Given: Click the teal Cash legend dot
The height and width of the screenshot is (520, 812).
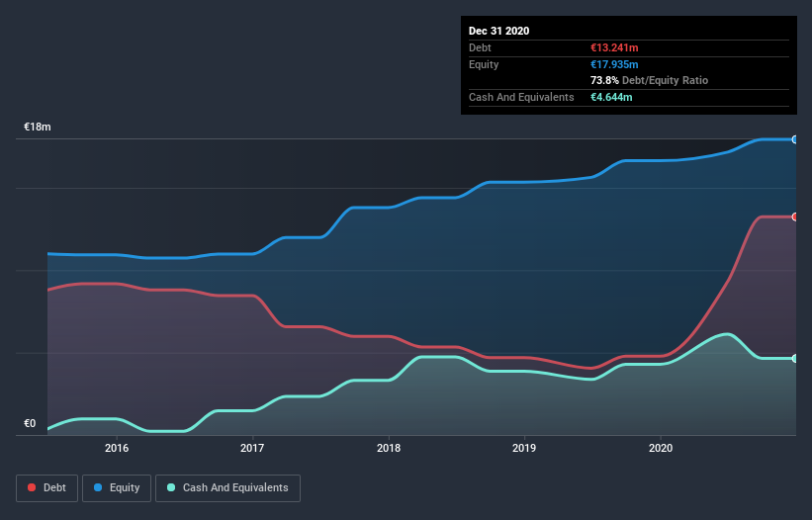Looking at the screenshot, I should (x=171, y=487).
